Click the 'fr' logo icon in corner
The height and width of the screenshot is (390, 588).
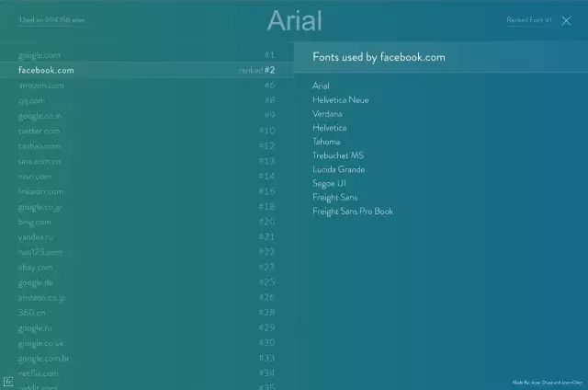8,382
